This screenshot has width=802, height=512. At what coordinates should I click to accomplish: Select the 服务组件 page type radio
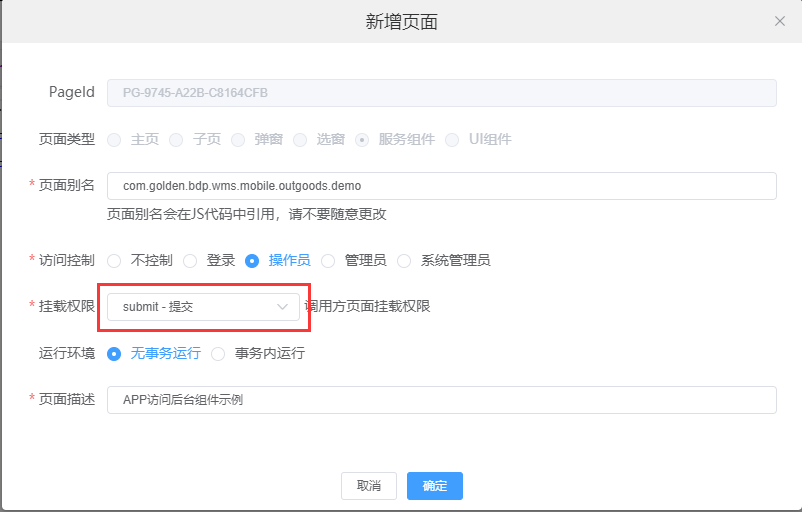point(362,140)
